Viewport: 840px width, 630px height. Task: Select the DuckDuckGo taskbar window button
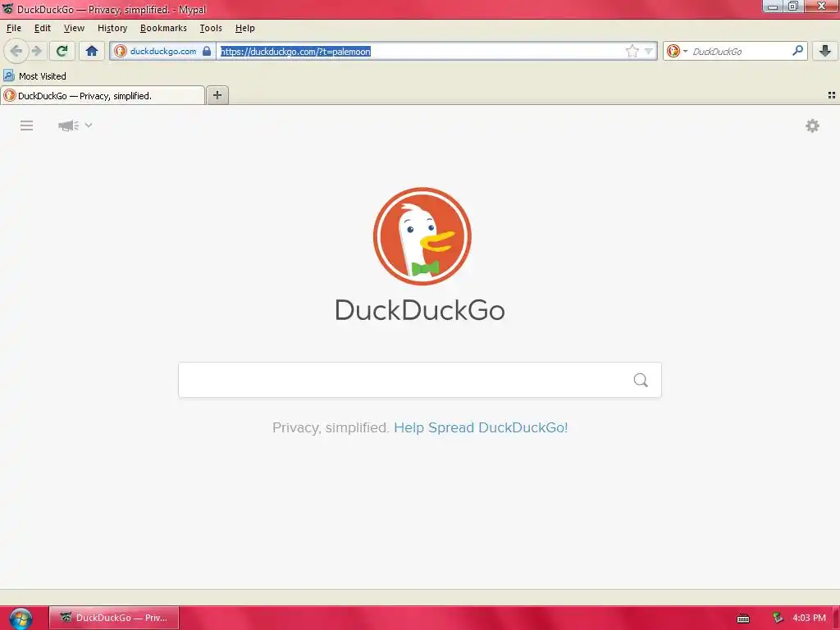[113, 618]
